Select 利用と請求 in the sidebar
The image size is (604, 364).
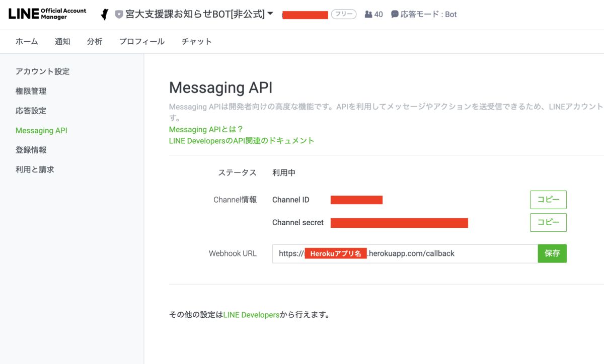click(x=35, y=169)
